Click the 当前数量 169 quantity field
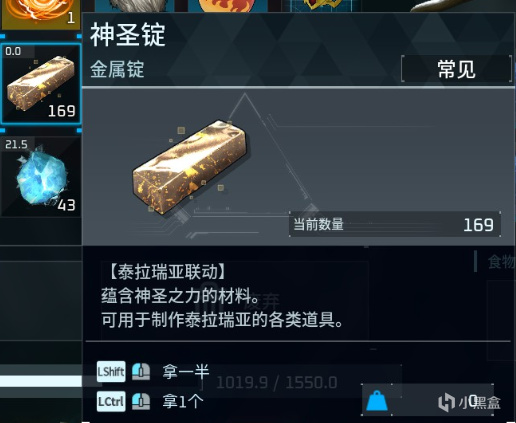 click(395, 224)
